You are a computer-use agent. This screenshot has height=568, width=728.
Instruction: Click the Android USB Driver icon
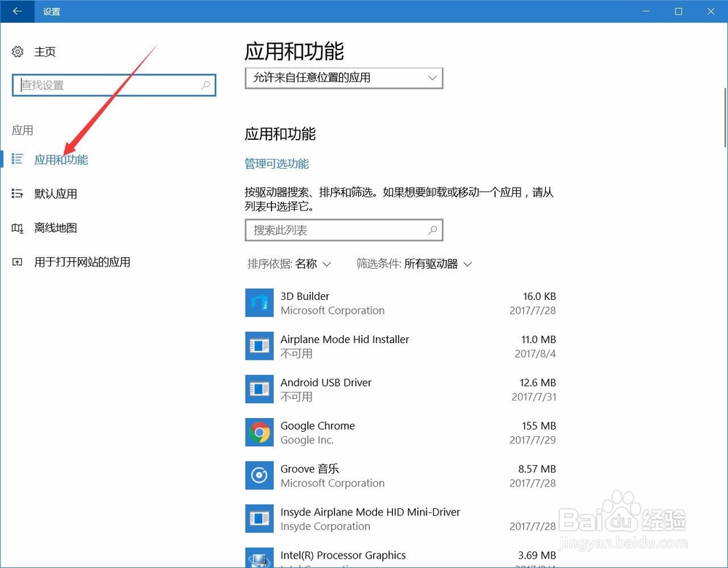click(259, 389)
